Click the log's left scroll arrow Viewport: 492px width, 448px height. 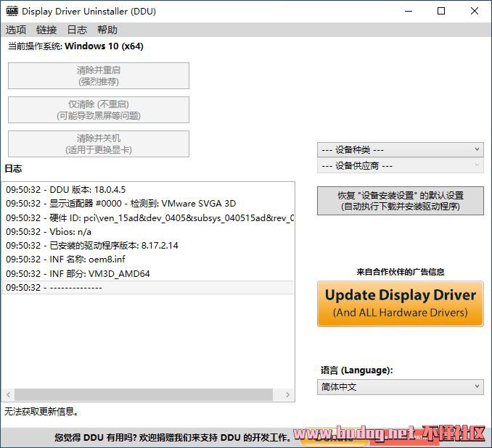pyautogui.click(x=9, y=394)
